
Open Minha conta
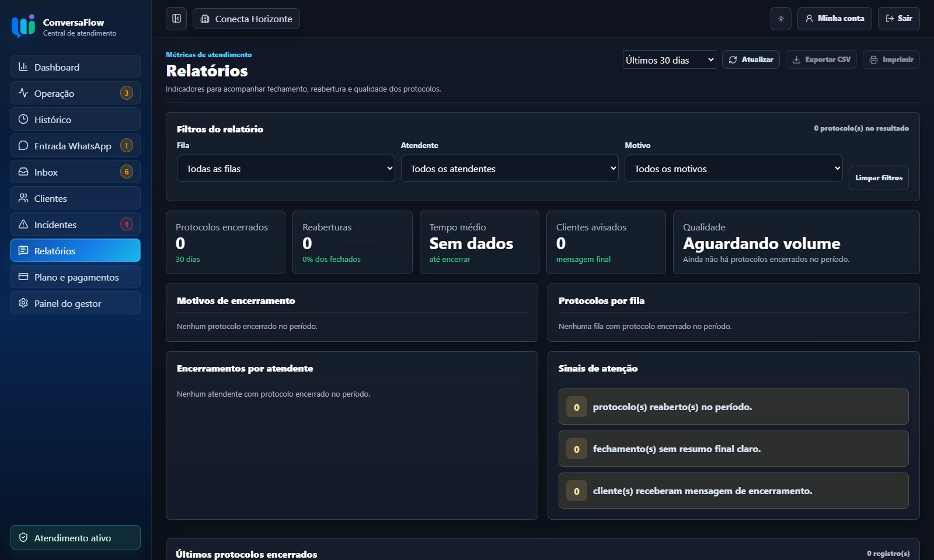[835, 19]
